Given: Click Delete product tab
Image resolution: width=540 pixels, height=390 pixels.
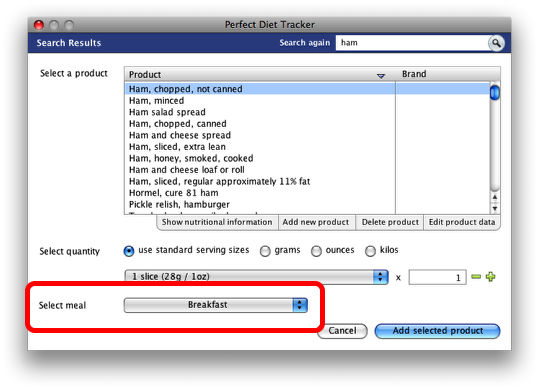Looking at the screenshot, I should tap(390, 222).
